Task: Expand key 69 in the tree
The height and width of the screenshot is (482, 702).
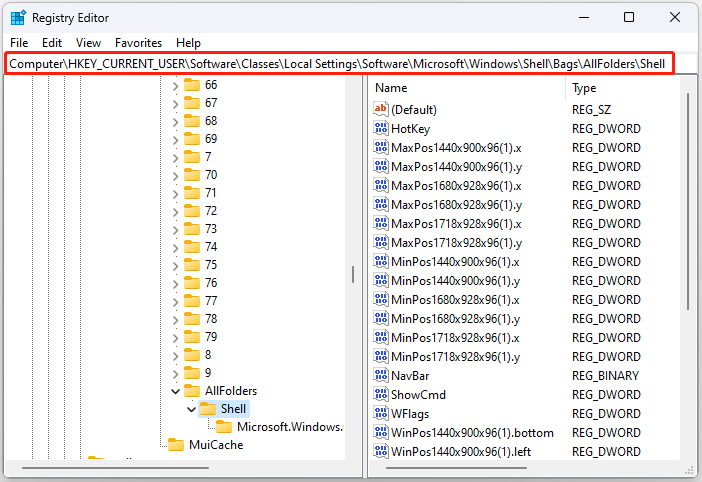Action: point(176,139)
